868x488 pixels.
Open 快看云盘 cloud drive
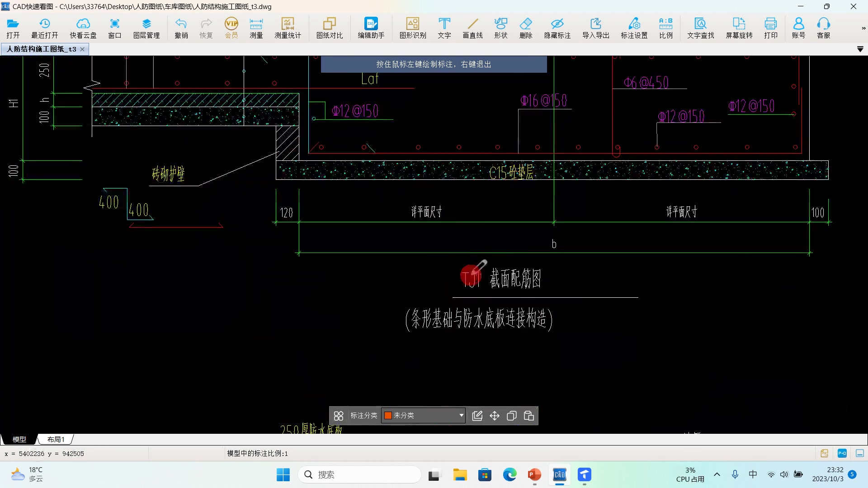pos(83,28)
